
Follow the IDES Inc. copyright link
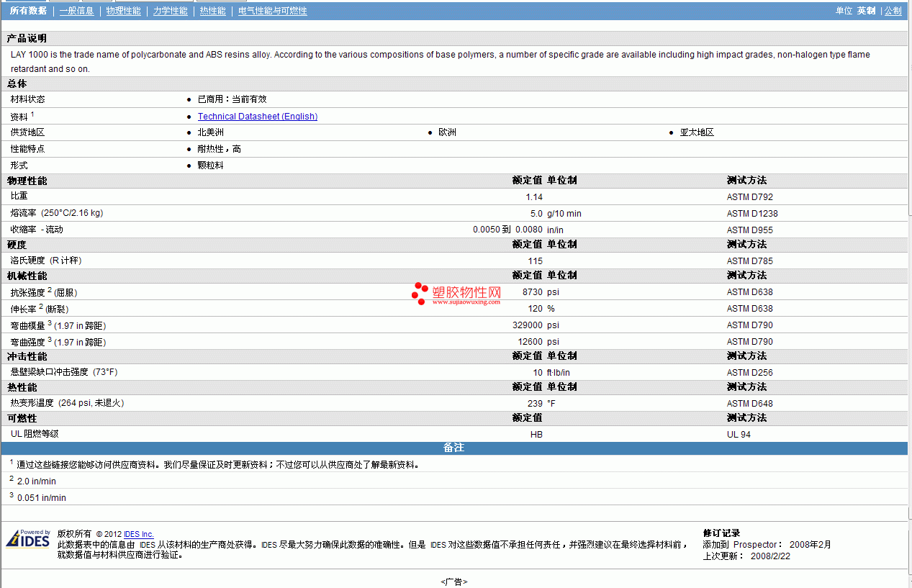(x=139, y=534)
